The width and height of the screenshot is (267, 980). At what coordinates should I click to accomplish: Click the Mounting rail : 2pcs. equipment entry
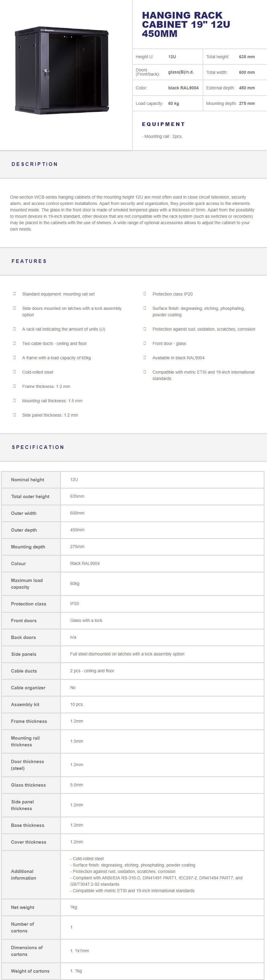pos(162,137)
